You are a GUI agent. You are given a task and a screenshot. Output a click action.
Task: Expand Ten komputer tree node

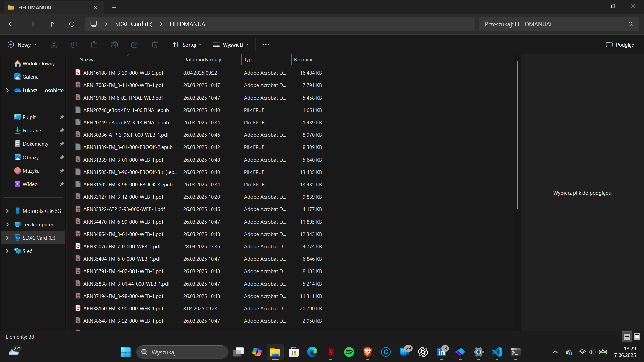[7, 224]
